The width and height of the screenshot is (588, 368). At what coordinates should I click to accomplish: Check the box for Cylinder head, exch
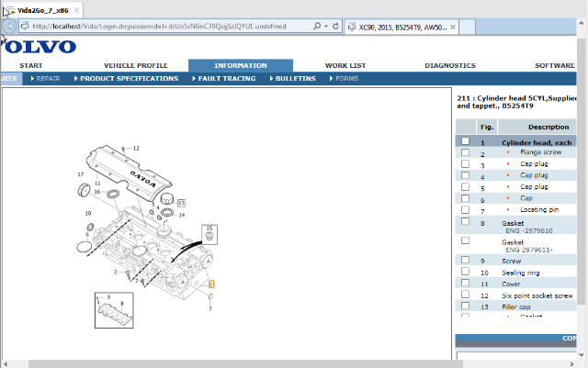pyautogui.click(x=465, y=141)
